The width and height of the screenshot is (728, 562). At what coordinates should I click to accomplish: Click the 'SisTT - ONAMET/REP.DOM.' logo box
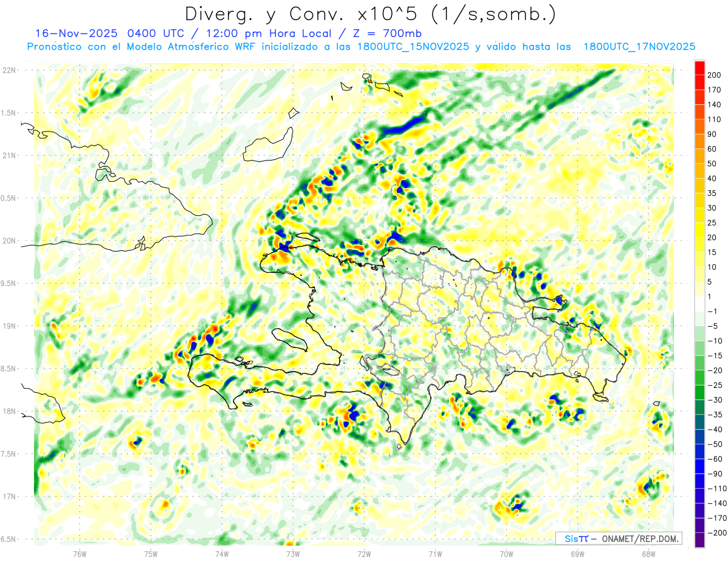coord(618,538)
